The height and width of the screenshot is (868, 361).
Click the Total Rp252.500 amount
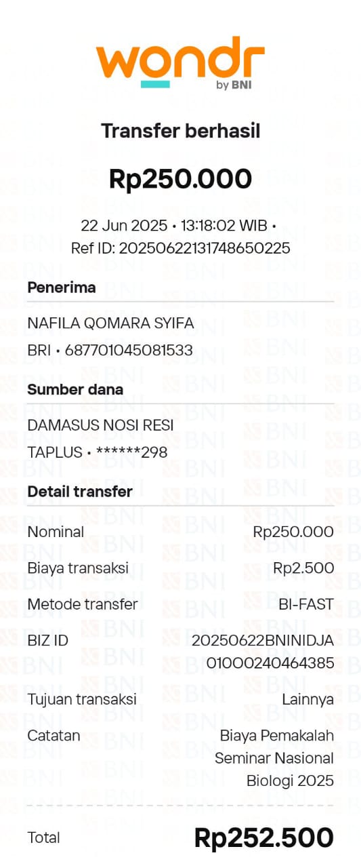pyautogui.click(x=264, y=837)
